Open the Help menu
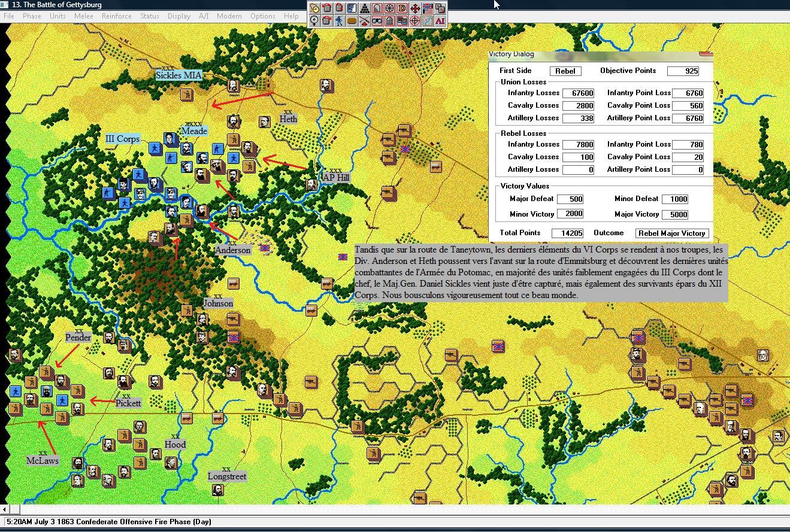Viewport: 790px width, 532px height. pyautogui.click(x=291, y=16)
